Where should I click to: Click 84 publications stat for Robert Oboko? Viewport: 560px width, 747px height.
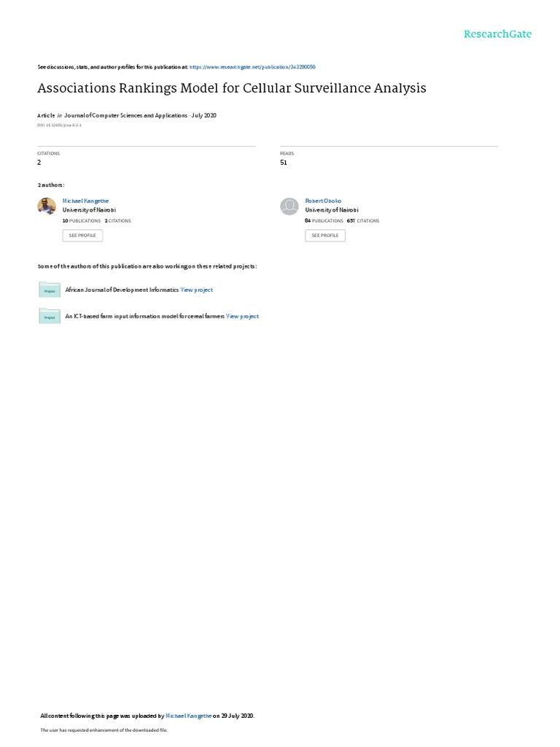(324, 221)
